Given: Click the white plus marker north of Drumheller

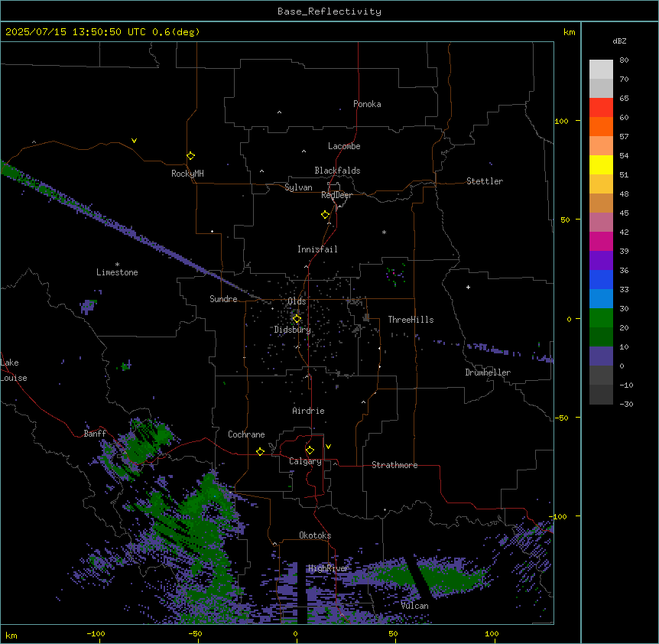Looking at the screenshot, I should pos(468,287).
